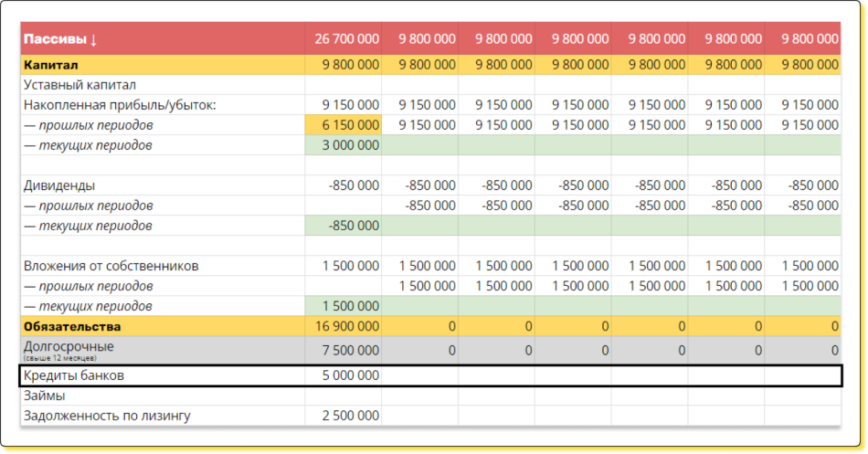Click the Кредиты банков row label
The width and height of the screenshot is (868, 454).
(73, 375)
